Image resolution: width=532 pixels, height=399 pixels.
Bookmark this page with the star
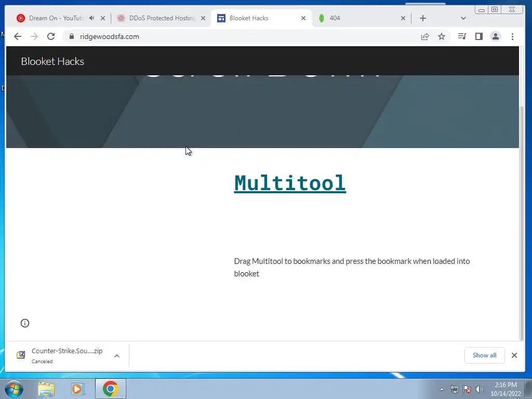tap(442, 37)
